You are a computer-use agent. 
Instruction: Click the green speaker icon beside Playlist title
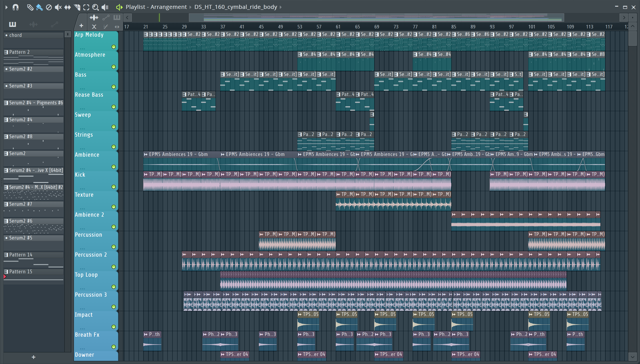click(x=119, y=7)
